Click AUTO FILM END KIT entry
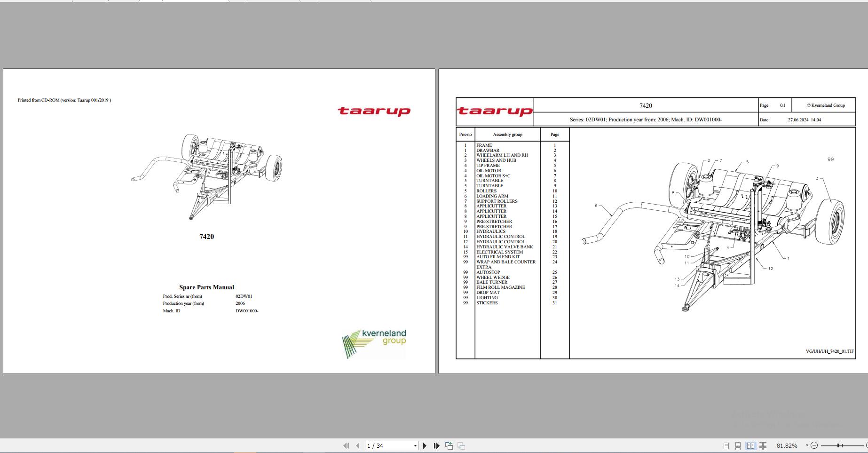This screenshot has width=868, height=453. point(498,257)
